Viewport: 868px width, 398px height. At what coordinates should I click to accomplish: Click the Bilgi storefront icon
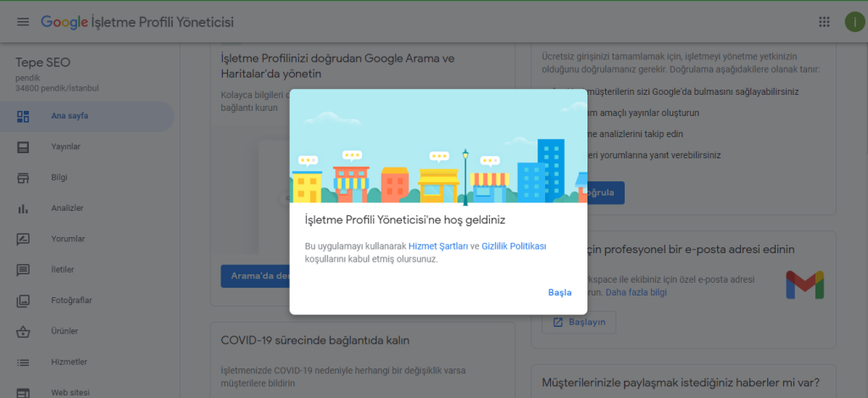tap(24, 178)
